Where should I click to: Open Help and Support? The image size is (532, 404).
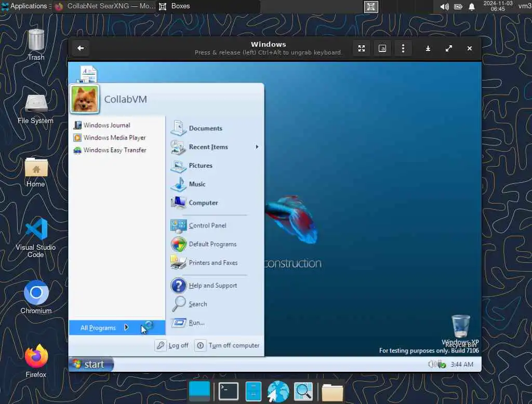pyautogui.click(x=204, y=286)
